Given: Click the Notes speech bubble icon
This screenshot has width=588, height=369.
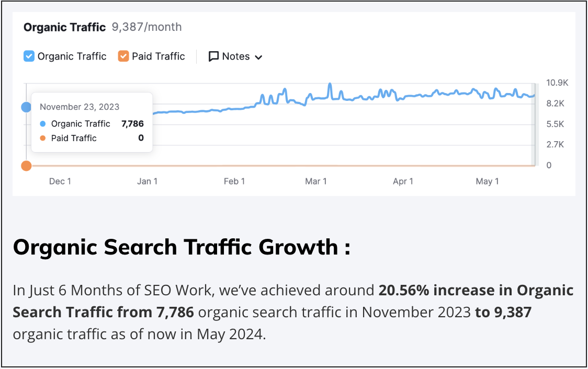Looking at the screenshot, I should [213, 56].
